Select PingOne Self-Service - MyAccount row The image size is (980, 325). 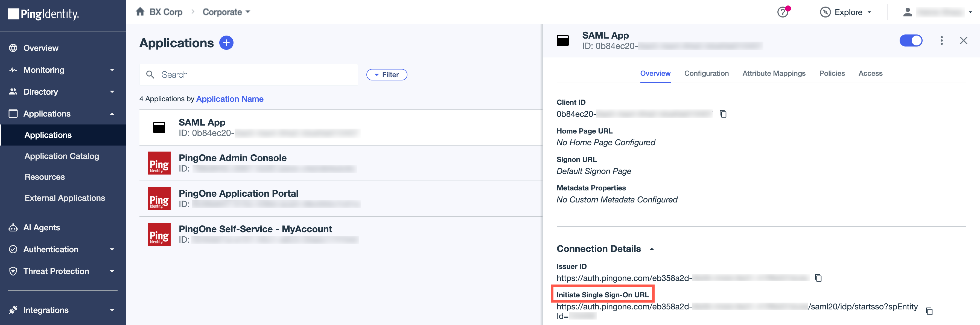[340, 234]
